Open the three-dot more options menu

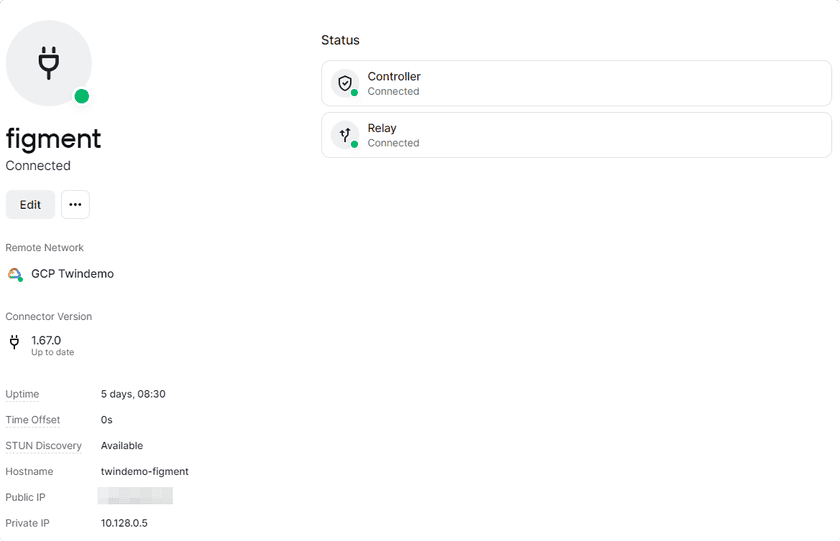(x=75, y=204)
